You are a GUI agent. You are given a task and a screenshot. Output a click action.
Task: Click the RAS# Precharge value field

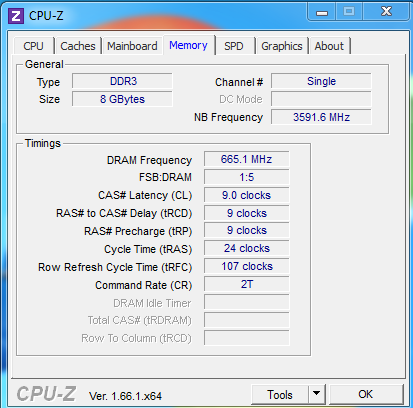coord(247,230)
